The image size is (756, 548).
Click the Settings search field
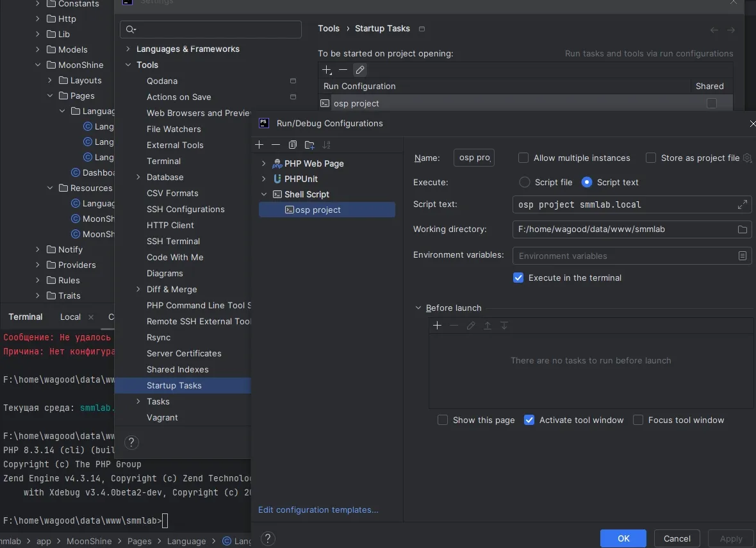coord(211,29)
